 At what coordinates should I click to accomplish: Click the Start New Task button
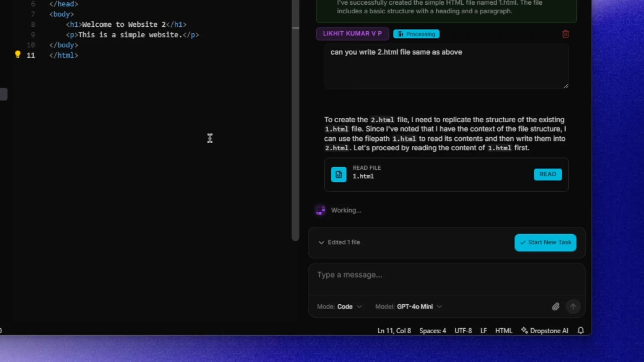click(x=545, y=242)
